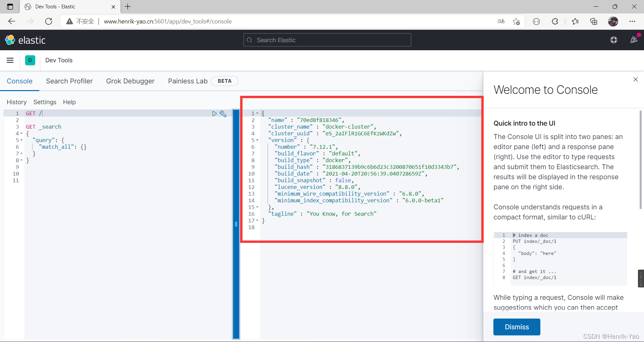Screen dimensions: 644x342
Task: Click the green D space avatar
Action: (x=30, y=60)
